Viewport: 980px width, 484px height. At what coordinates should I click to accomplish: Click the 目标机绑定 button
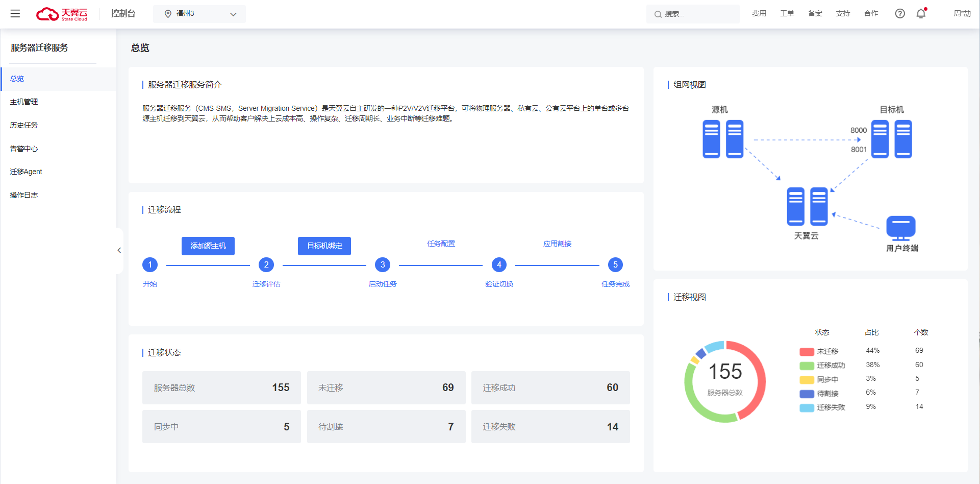click(324, 246)
